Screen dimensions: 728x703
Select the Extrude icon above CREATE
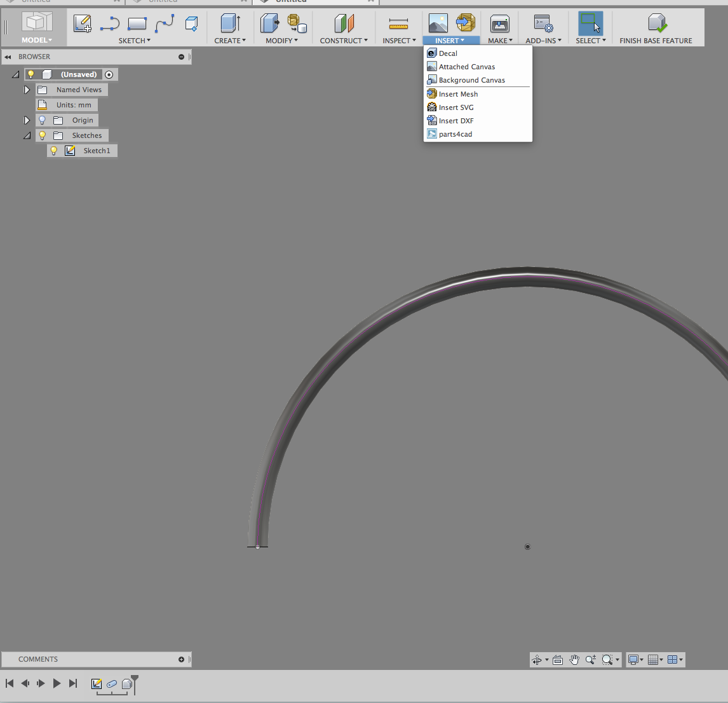230,24
